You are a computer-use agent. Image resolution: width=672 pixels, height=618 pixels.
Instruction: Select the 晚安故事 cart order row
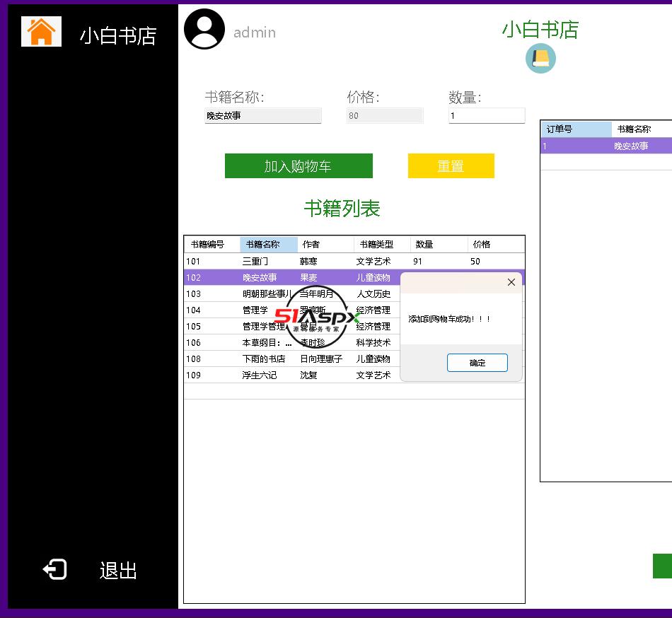click(605, 146)
